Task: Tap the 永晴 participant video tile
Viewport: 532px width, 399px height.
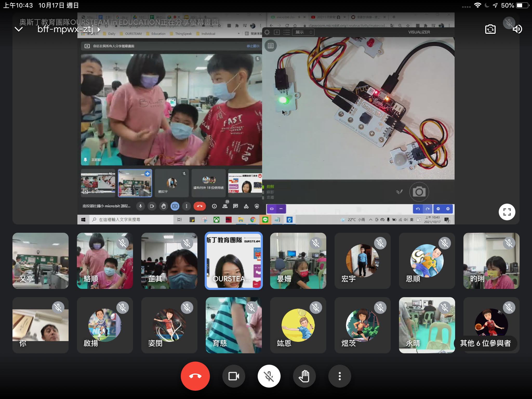Action: point(427,325)
